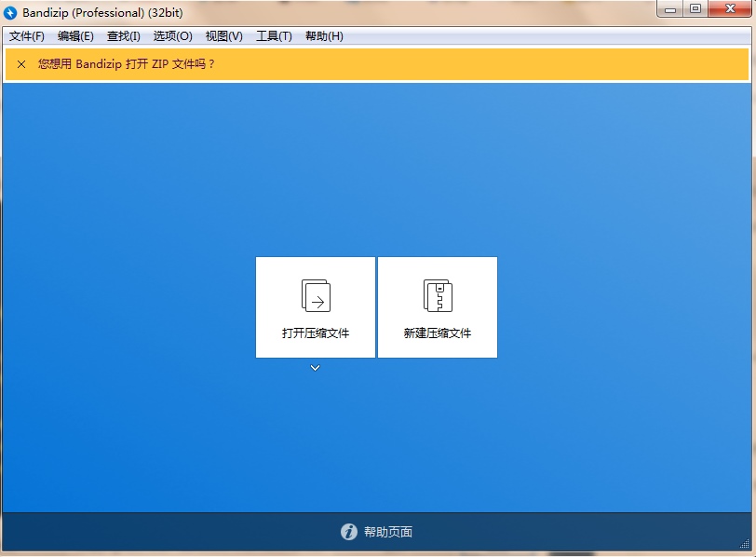Select the 打开压缩文件 label

click(x=316, y=333)
